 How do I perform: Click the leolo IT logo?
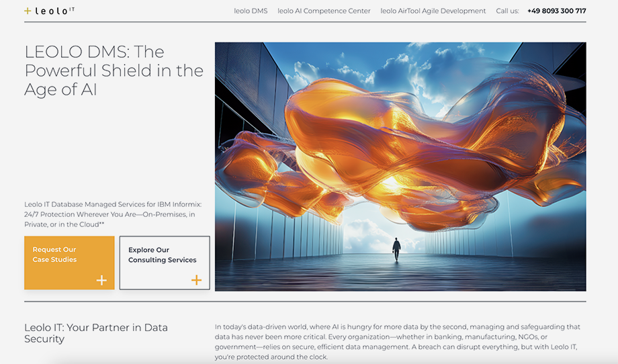pyautogui.click(x=49, y=11)
